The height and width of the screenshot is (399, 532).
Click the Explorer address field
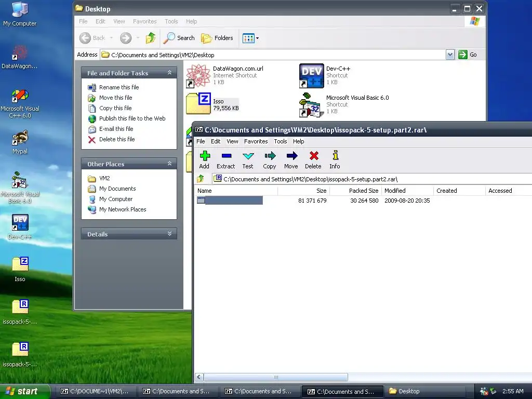point(273,55)
